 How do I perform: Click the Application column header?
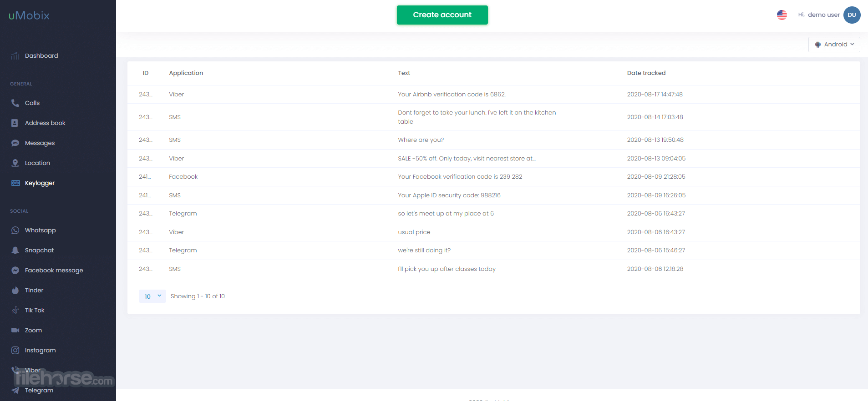(x=186, y=73)
